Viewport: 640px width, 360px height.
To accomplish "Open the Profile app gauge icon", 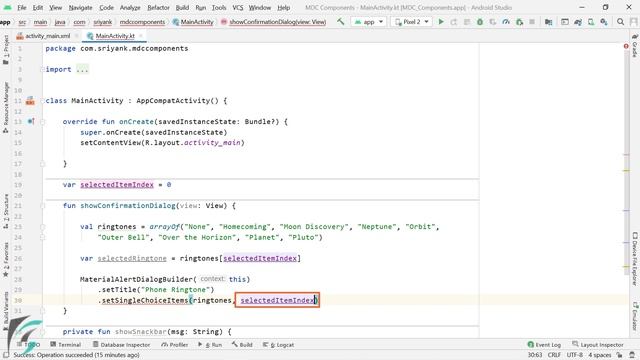I will click(x=506, y=22).
